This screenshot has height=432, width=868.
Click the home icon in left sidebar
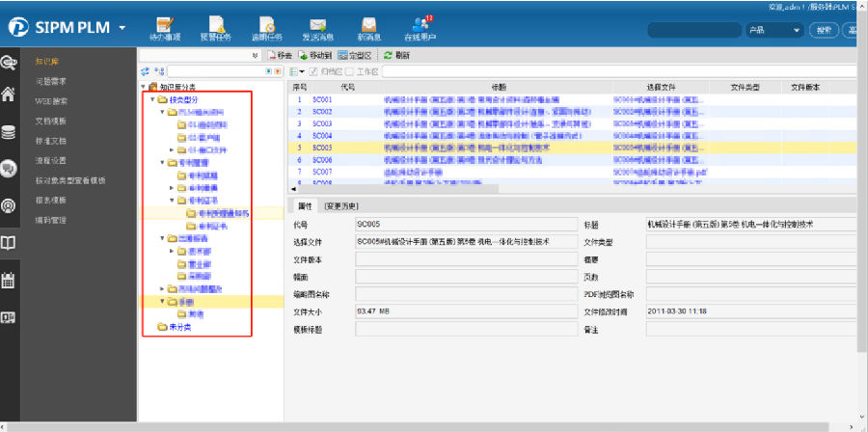pos(9,94)
